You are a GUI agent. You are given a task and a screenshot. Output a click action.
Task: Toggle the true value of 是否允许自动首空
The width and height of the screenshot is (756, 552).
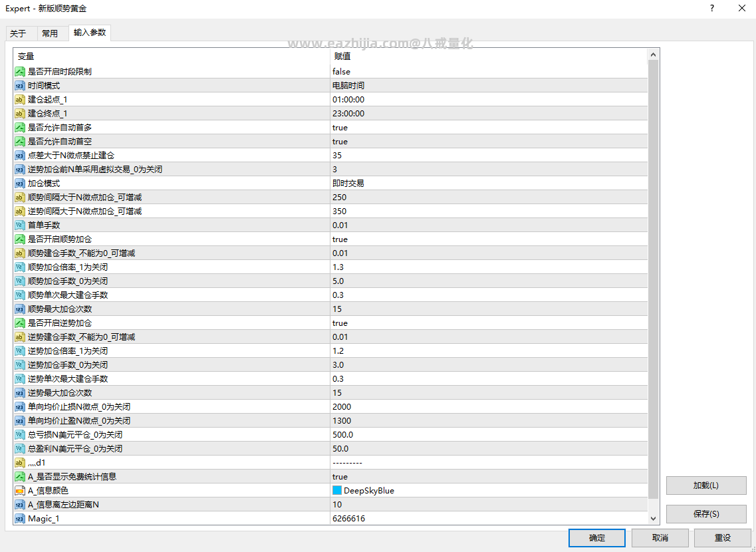pos(489,142)
